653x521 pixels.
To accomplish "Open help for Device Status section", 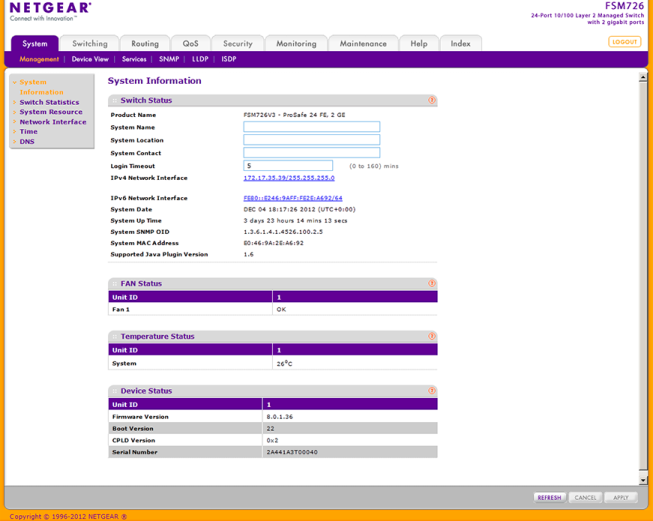I will (431, 391).
